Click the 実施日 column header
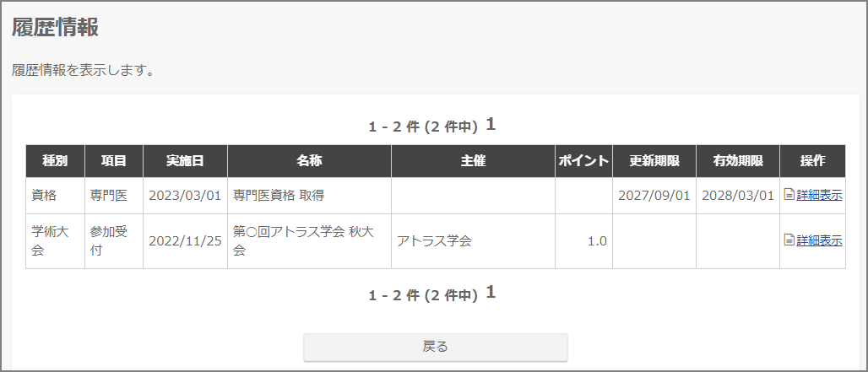Screen dimensions: 868x372 tap(185, 161)
